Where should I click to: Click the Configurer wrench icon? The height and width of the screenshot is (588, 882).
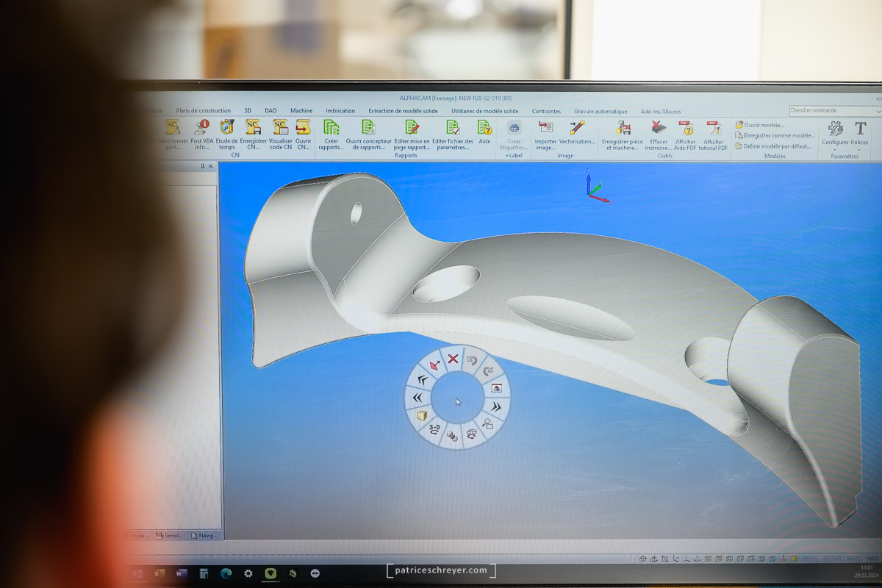pos(835,129)
